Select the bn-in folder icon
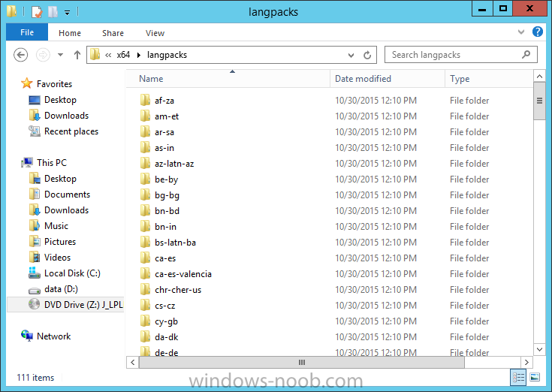 pos(145,227)
